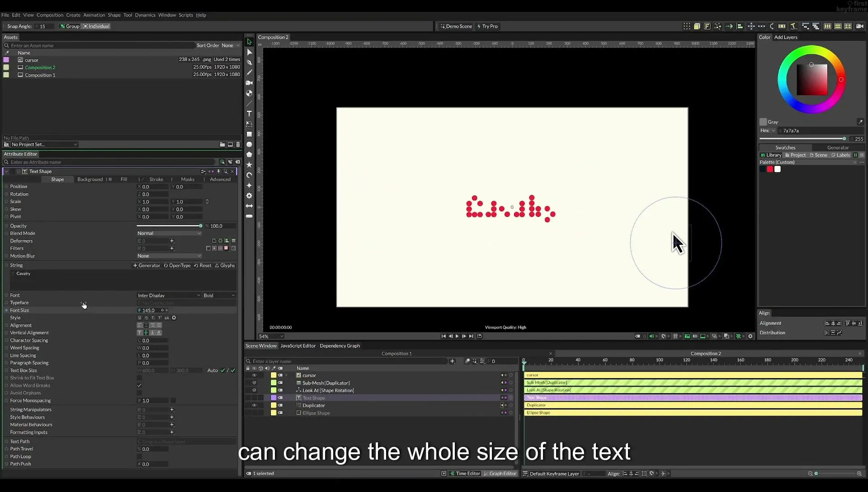
Task: Toggle Shrink to Fit Text Box checkbox
Action: [x=139, y=378]
